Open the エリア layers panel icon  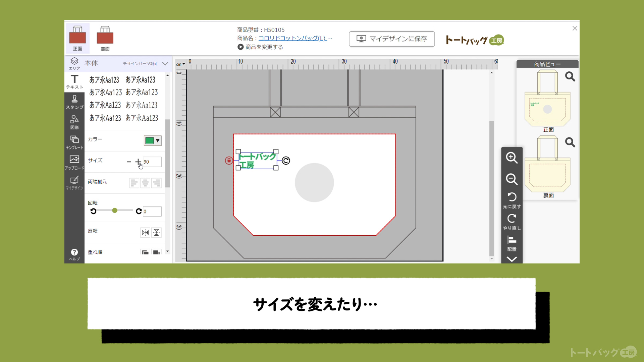(x=74, y=63)
